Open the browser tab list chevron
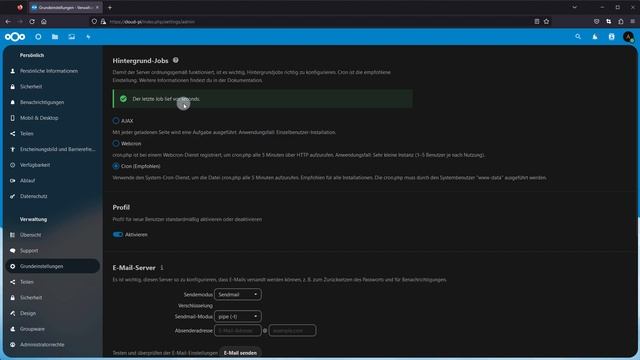 point(574,7)
